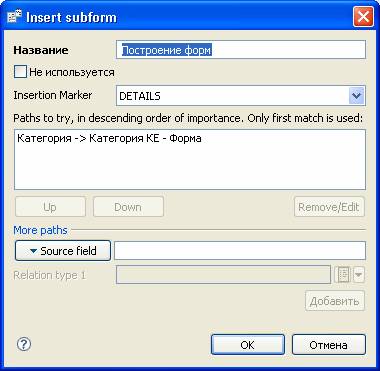Click the Up button
The width and height of the screenshot is (380, 371).
pos(50,207)
